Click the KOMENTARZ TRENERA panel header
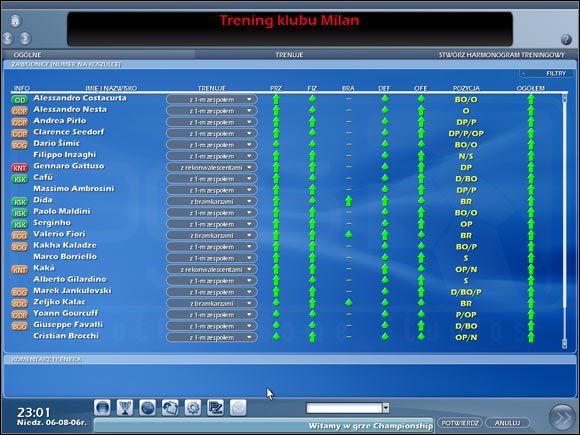The width and height of the screenshot is (580, 435). click(x=46, y=359)
